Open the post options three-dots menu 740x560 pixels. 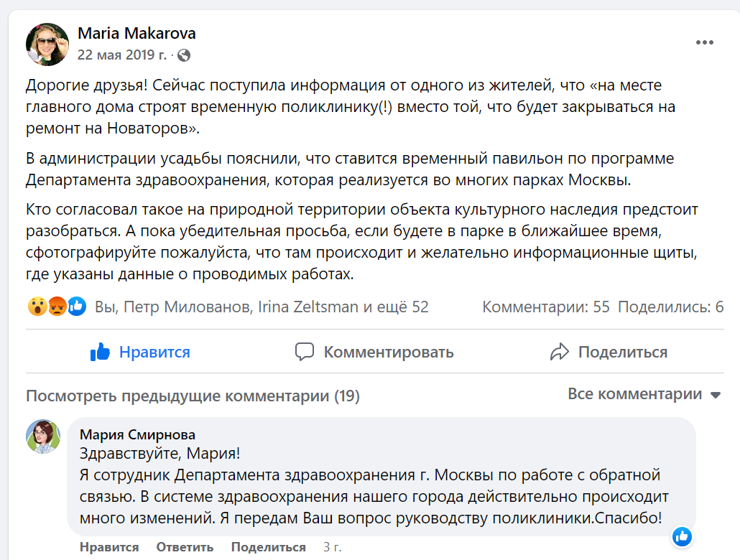click(x=704, y=43)
